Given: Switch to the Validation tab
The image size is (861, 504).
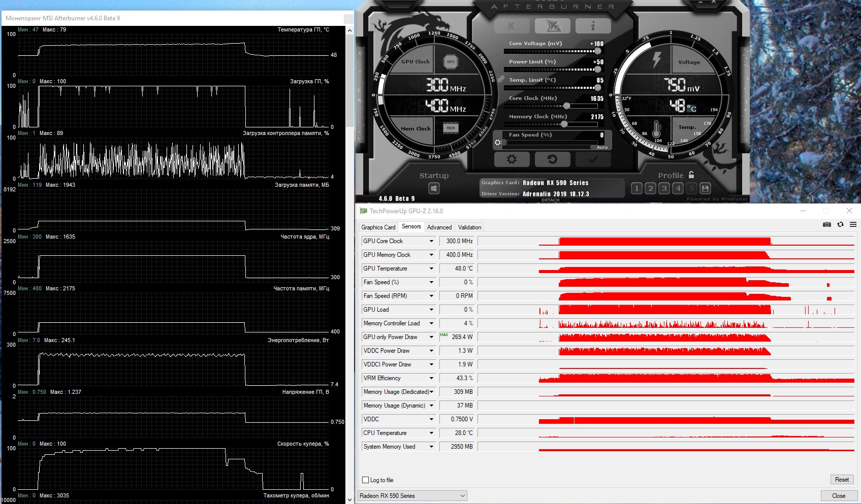Looking at the screenshot, I should (469, 227).
